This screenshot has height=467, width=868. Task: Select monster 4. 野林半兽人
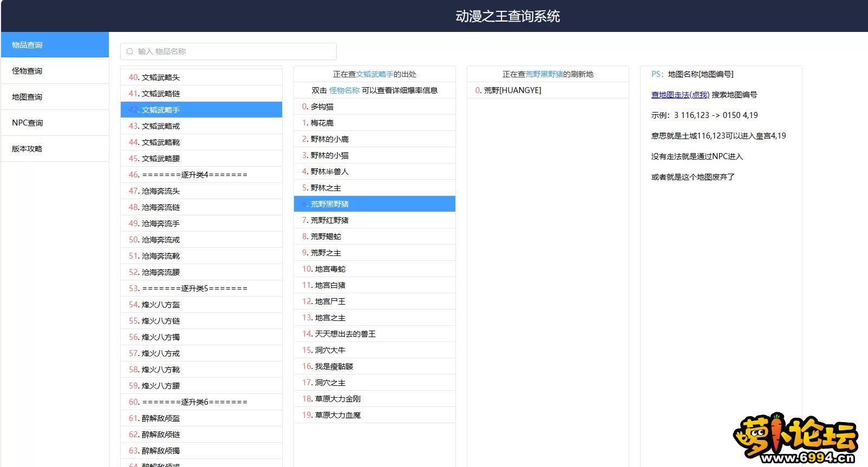(375, 172)
